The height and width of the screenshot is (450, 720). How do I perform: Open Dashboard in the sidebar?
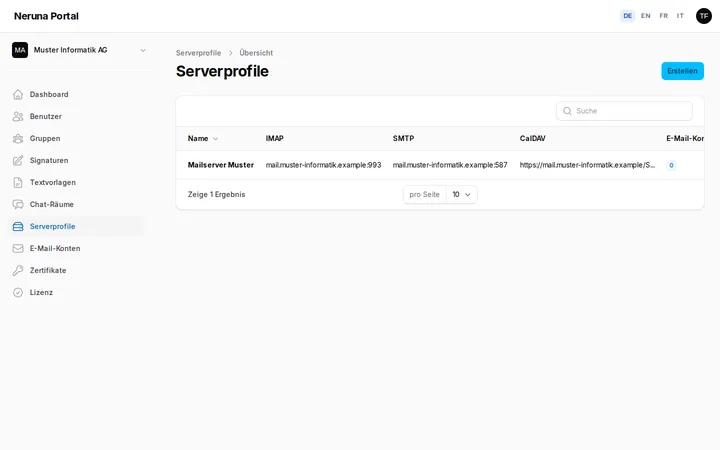(x=77, y=95)
